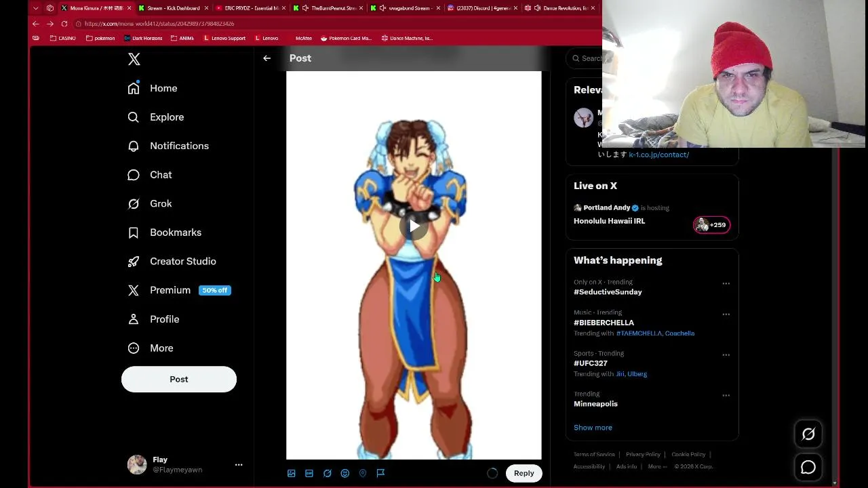Switch to the Dance Revolution tab
The height and width of the screenshot is (488, 868).
coord(560,8)
